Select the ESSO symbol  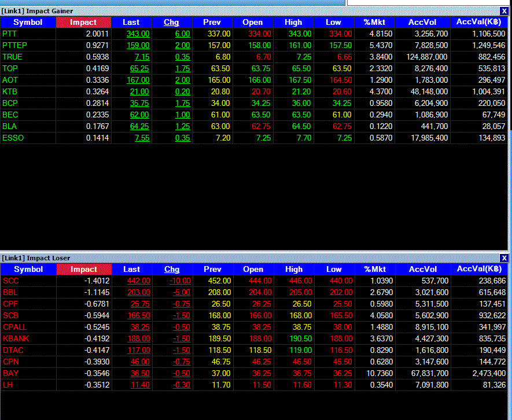(x=13, y=138)
